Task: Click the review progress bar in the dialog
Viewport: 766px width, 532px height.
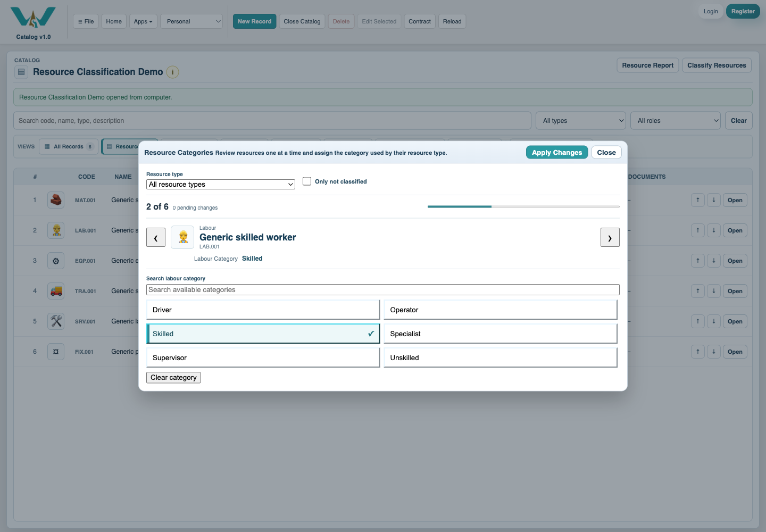Action: 523,206
